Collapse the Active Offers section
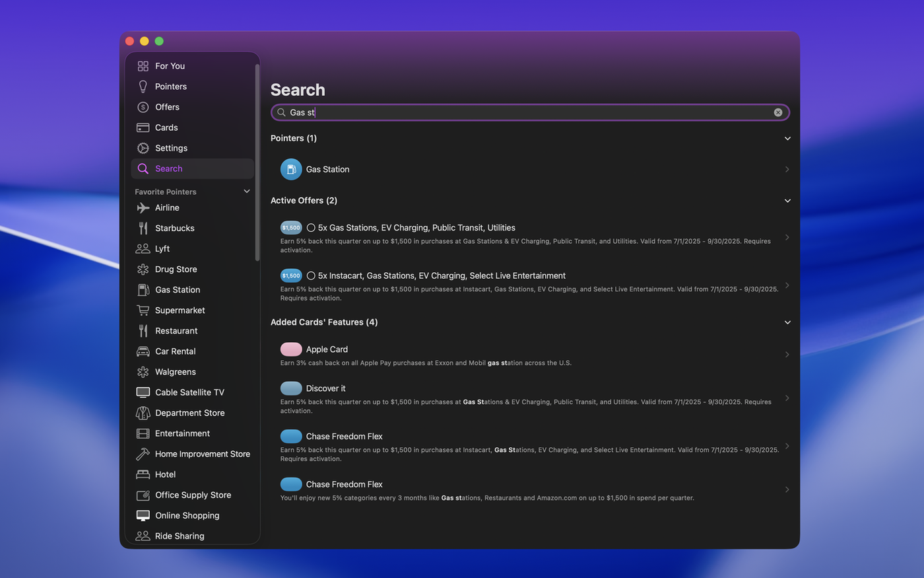This screenshot has width=924, height=578. (x=787, y=201)
